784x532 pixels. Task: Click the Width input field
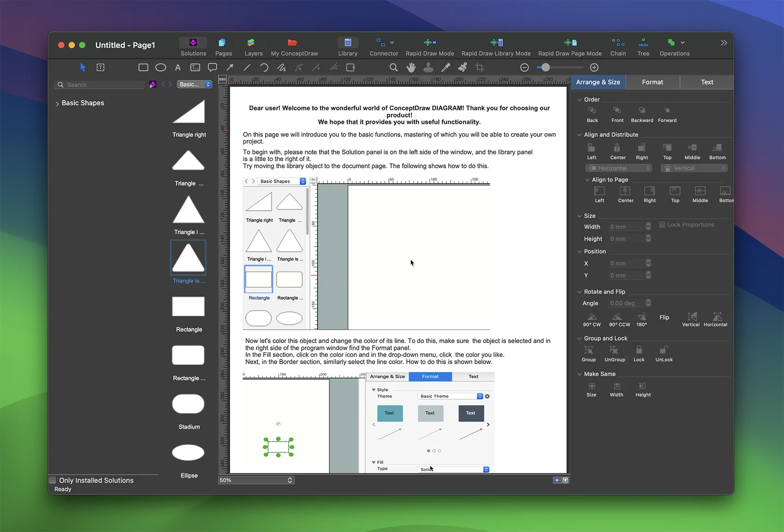tap(626, 227)
